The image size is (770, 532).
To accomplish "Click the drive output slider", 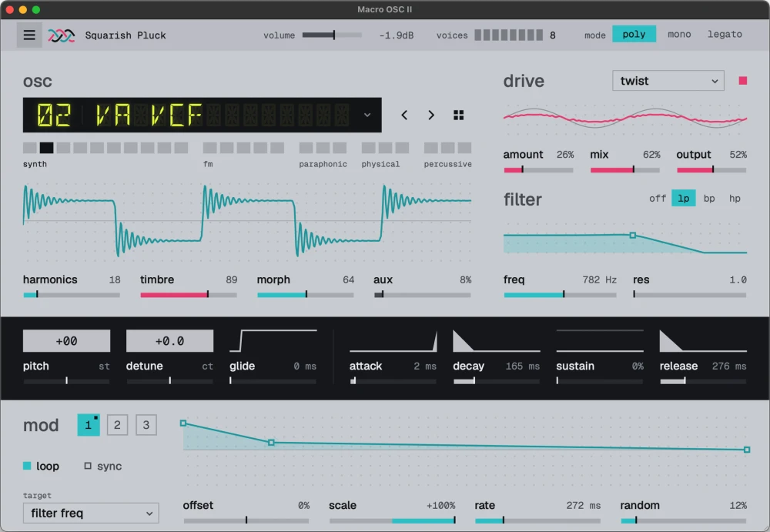I will [711, 169].
